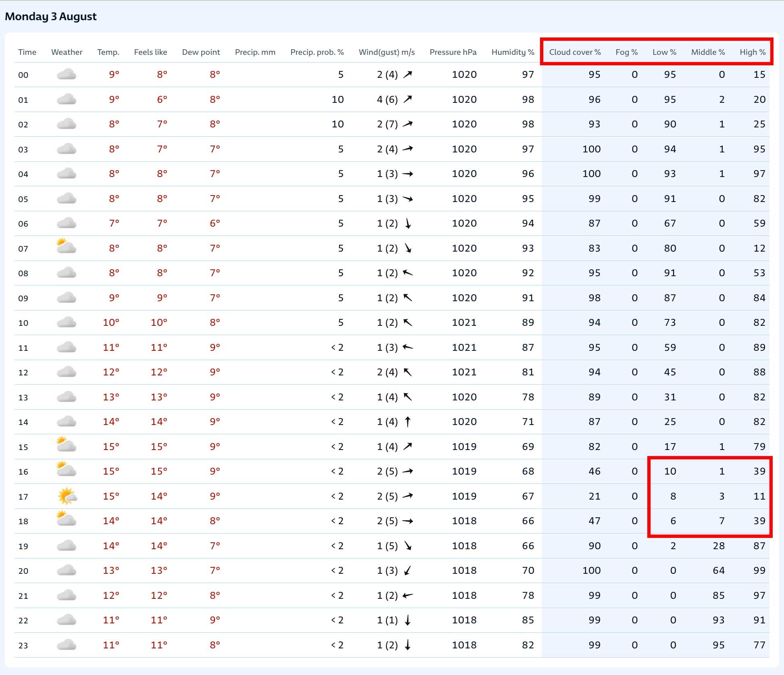Click the Time column header

pyautogui.click(x=27, y=52)
